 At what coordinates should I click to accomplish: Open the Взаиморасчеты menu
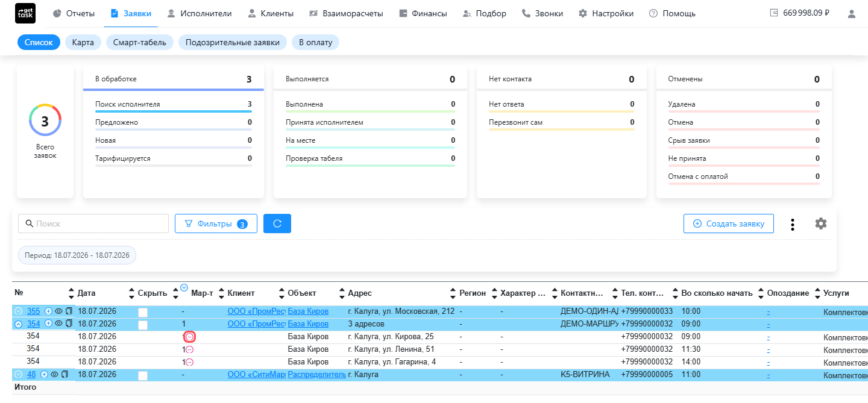tap(345, 13)
